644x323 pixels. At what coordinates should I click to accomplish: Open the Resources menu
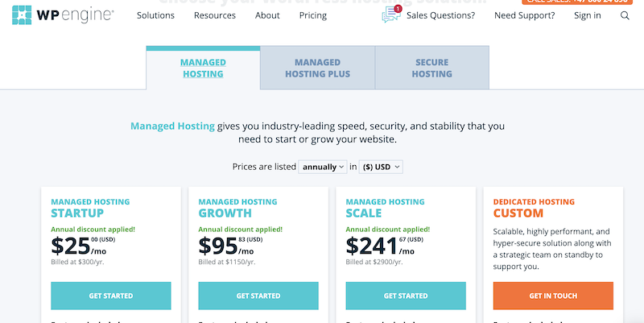tap(215, 15)
